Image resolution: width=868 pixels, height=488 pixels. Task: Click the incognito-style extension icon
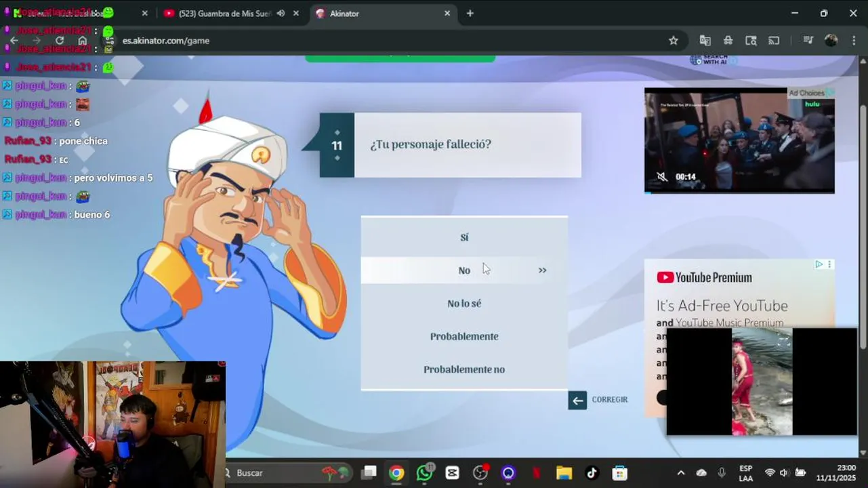click(728, 41)
